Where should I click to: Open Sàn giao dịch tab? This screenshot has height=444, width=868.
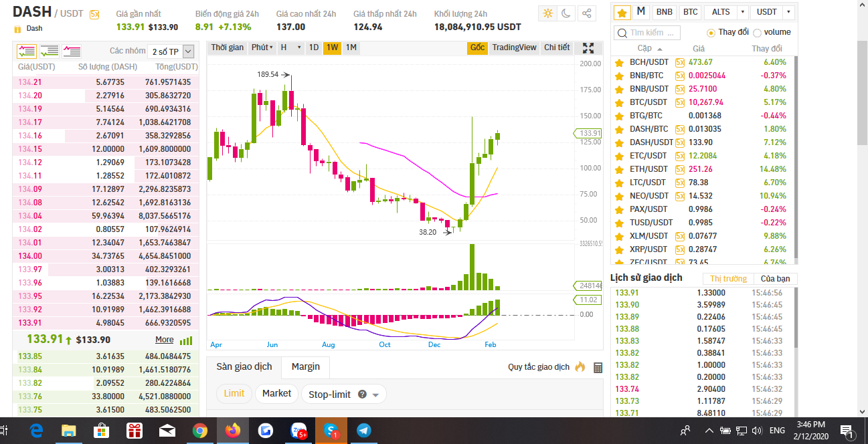[x=244, y=366]
